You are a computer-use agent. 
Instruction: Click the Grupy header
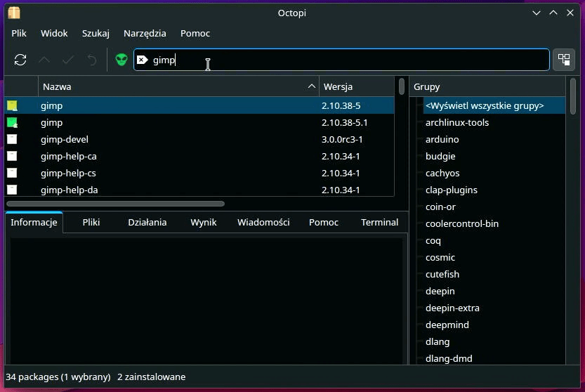(487, 86)
